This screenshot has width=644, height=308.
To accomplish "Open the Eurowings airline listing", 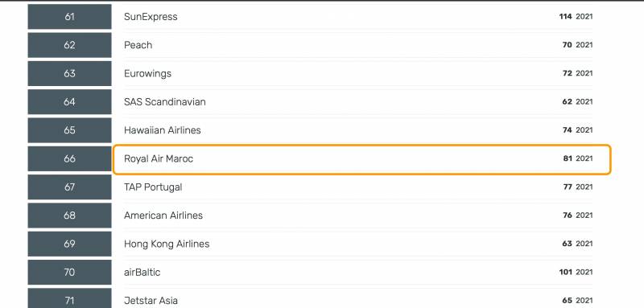I will click(147, 73).
